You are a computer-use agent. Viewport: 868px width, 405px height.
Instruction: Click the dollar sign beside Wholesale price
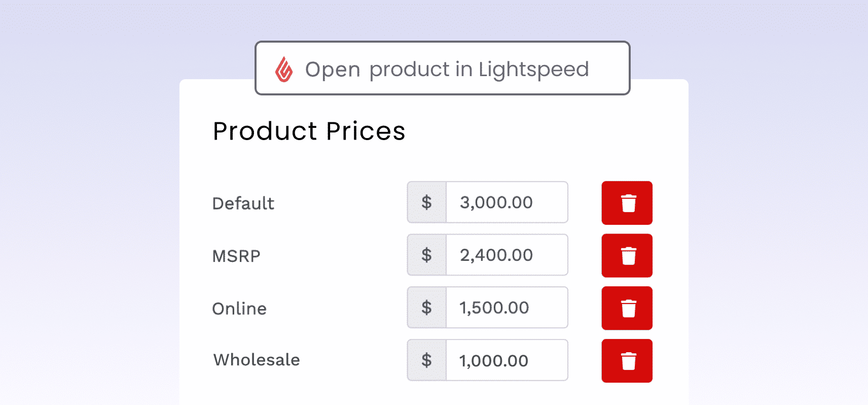(427, 360)
